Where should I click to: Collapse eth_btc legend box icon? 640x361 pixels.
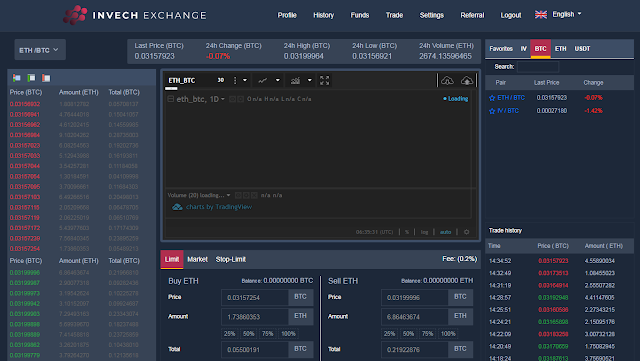point(171,99)
